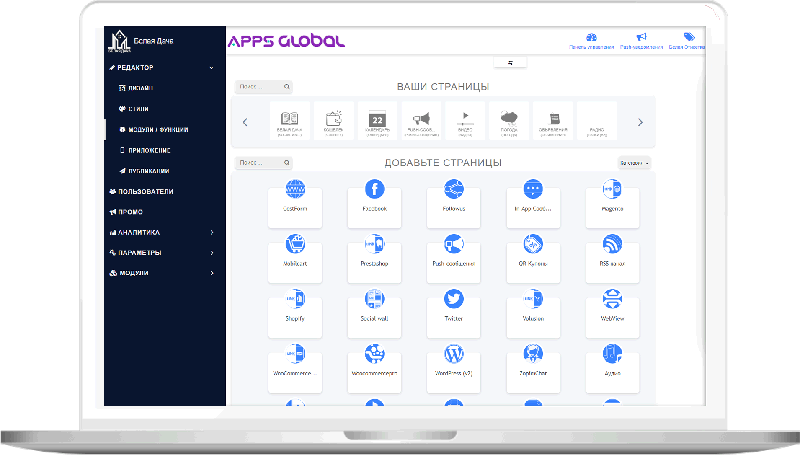Select the CostForm globe icon

(295, 189)
